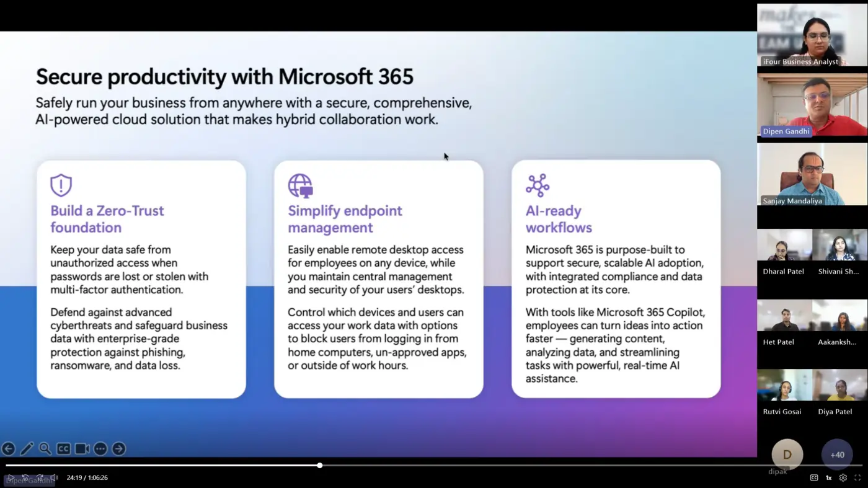Show the +40 additional participants
Screen dimensions: 868x488
click(x=837, y=455)
